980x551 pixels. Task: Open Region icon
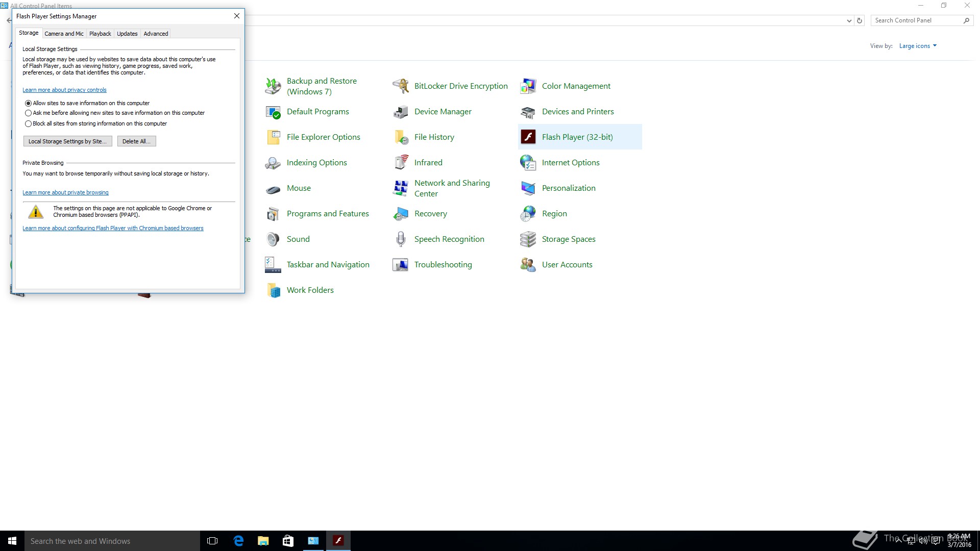[528, 214]
